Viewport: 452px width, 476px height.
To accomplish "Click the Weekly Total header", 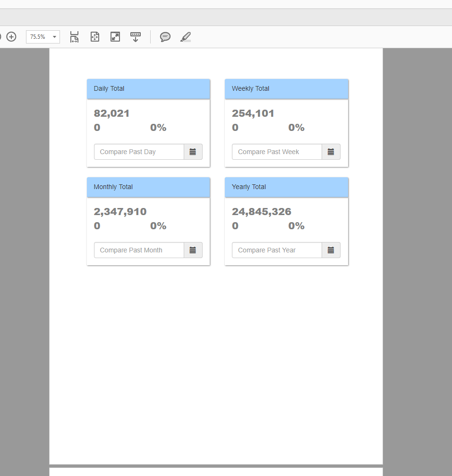I will (x=286, y=89).
